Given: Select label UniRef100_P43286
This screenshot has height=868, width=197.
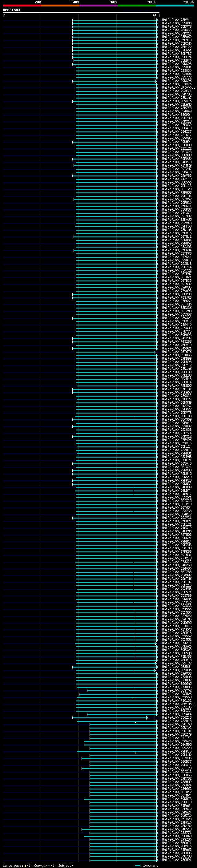Looking at the screenshot, I should [x=177, y=341].
